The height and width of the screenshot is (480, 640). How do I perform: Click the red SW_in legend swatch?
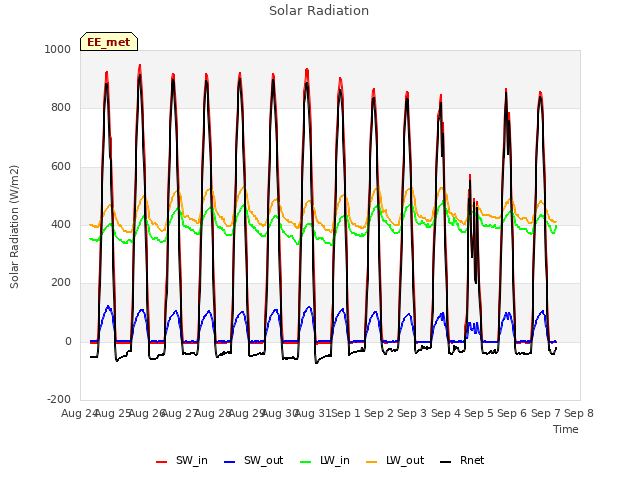click(162, 462)
